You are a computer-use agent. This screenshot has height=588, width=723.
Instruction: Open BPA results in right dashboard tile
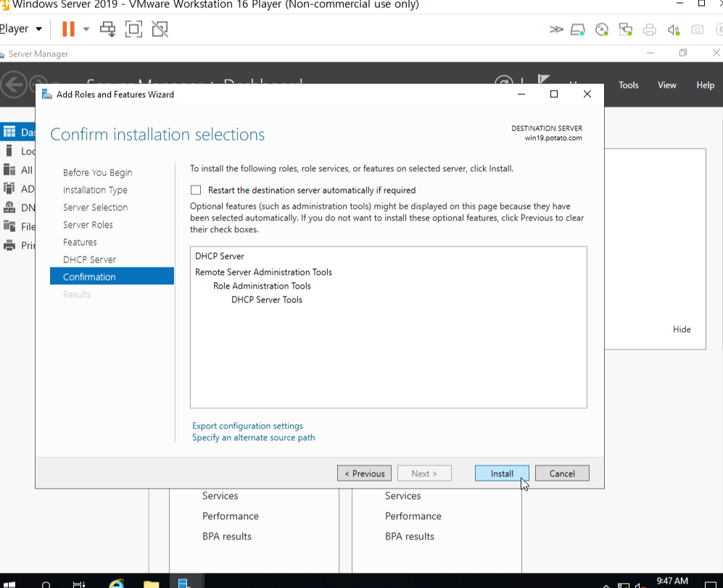pyautogui.click(x=410, y=537)
